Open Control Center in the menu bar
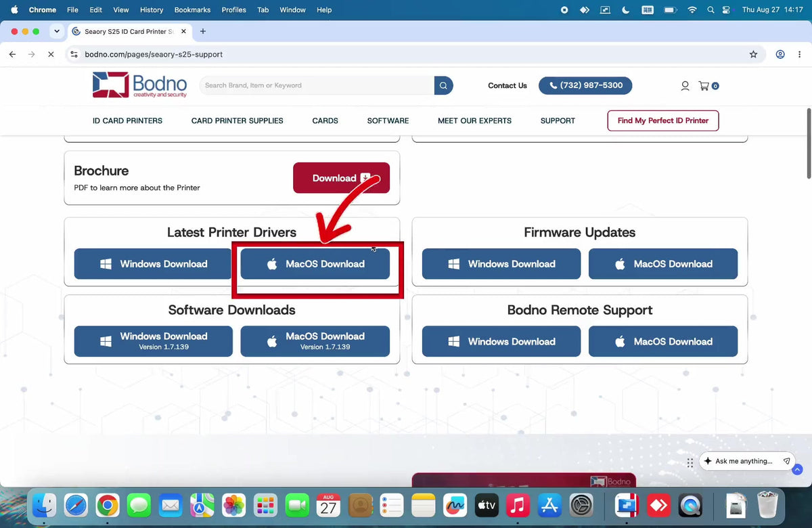 [x=727, y=10]
